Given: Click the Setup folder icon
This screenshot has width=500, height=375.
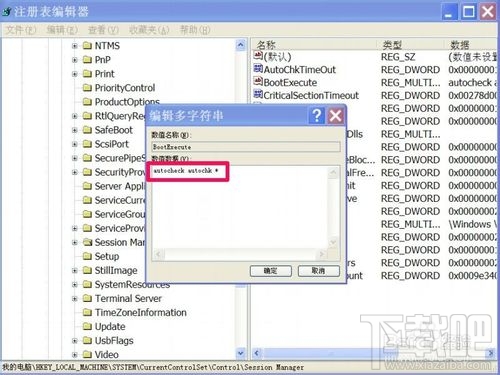Looking at the screenshot, I should pos(87,256).
